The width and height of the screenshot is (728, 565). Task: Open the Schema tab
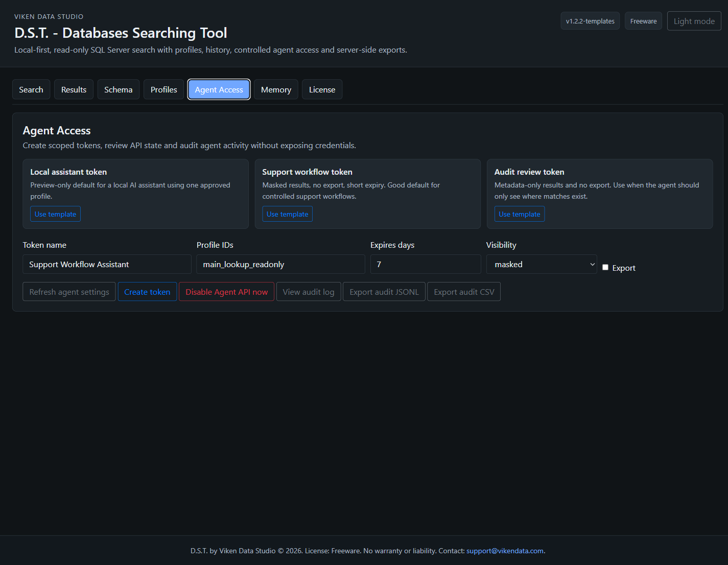(x=119, y=89)
